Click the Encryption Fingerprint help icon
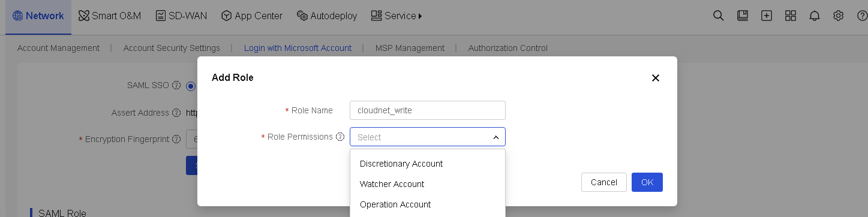The image size is (868, 217). click(x=176, y=138)
